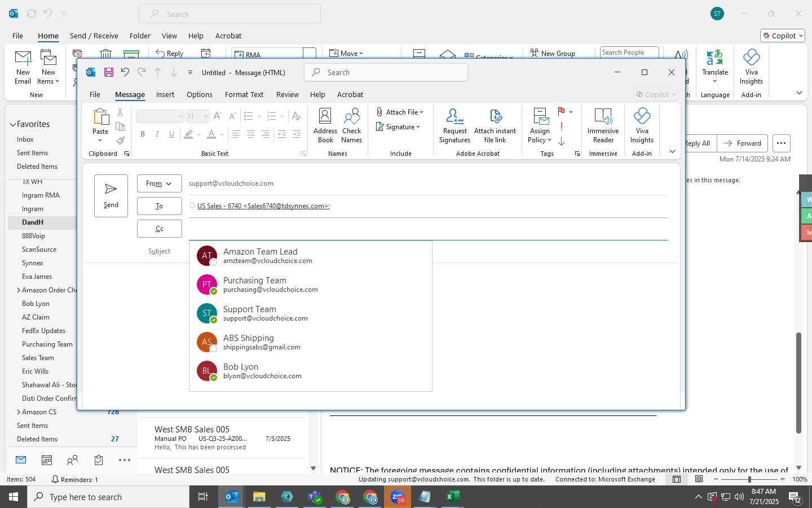Toggle Bold formatting
Viewport: 812px width, 508px height.
pyautogui.click(x=143, y=134)
